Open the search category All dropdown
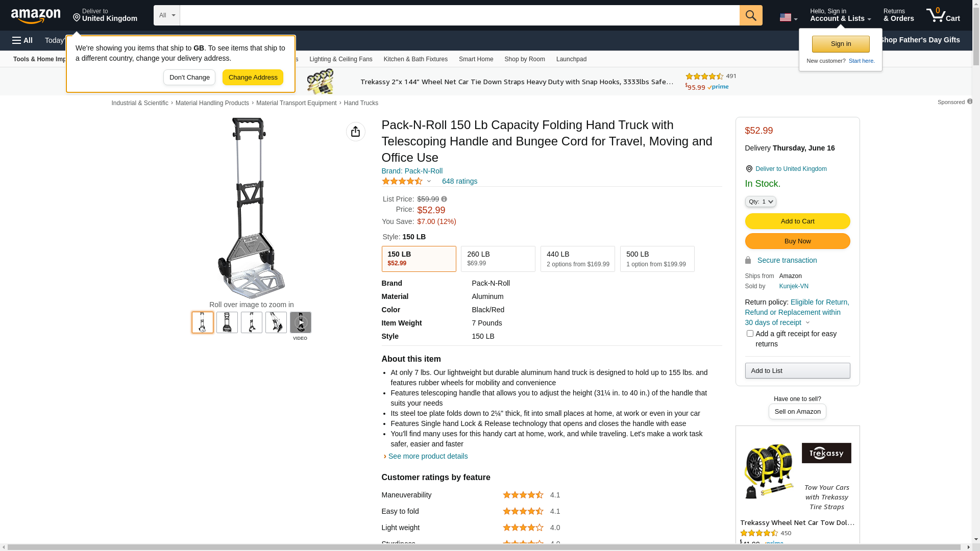Viewport: 980px width, 551px height. [167, 15]
